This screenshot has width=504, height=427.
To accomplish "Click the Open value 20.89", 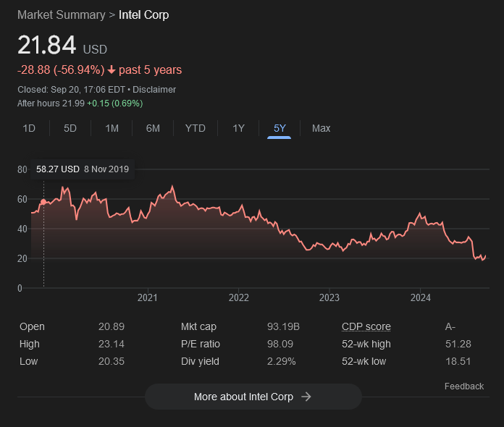I will (112, 326).
